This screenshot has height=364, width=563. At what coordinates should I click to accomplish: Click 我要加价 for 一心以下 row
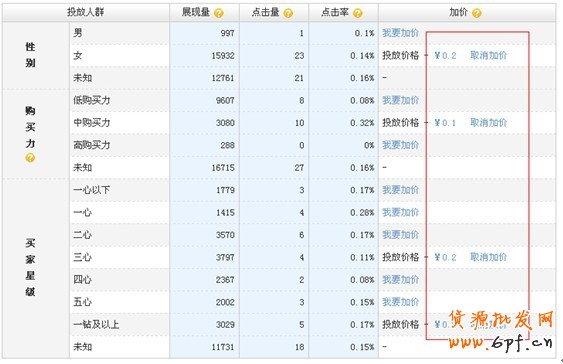400,190
